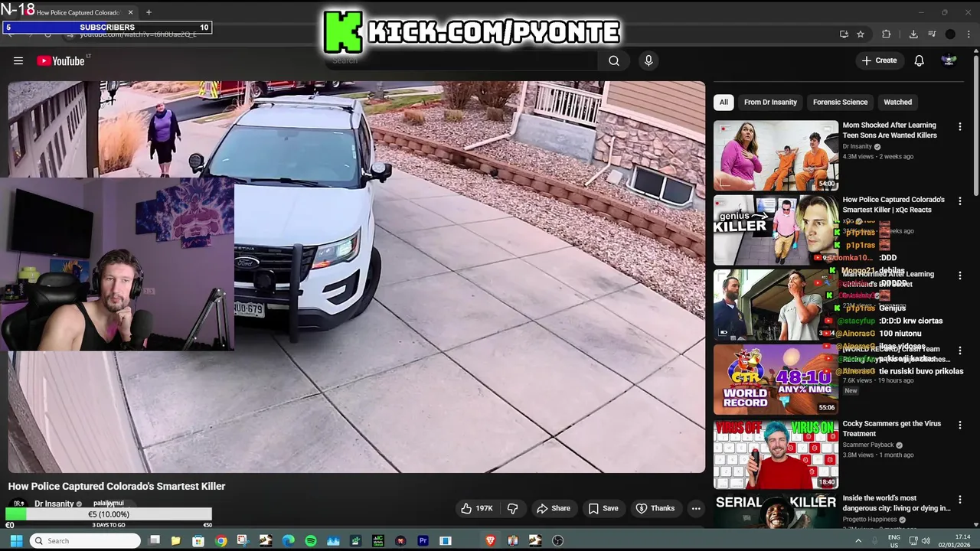
Task: Open Task View on the taskbar
Action: pos(154,540)
